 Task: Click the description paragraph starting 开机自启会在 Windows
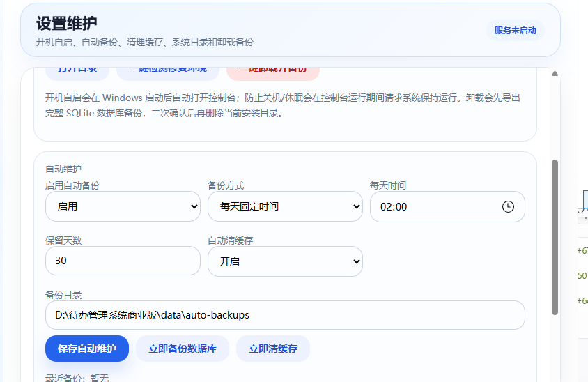(x=283, y=105)
